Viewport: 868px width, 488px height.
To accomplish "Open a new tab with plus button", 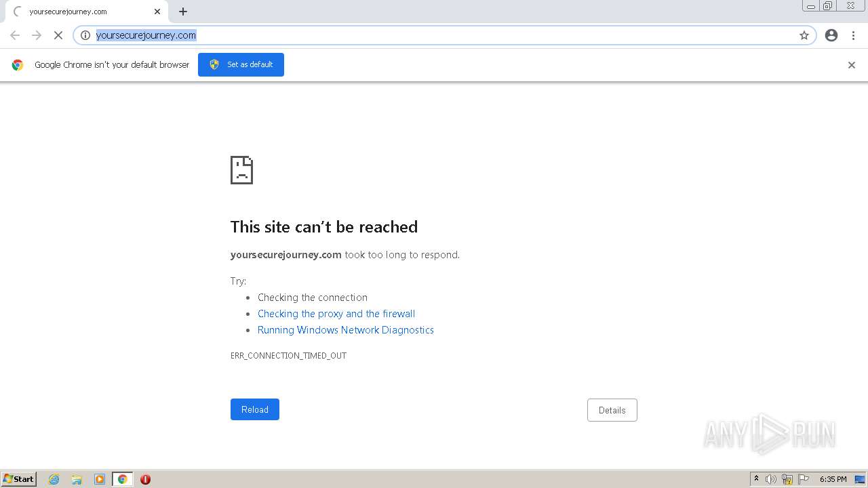I will click(183, 12).
